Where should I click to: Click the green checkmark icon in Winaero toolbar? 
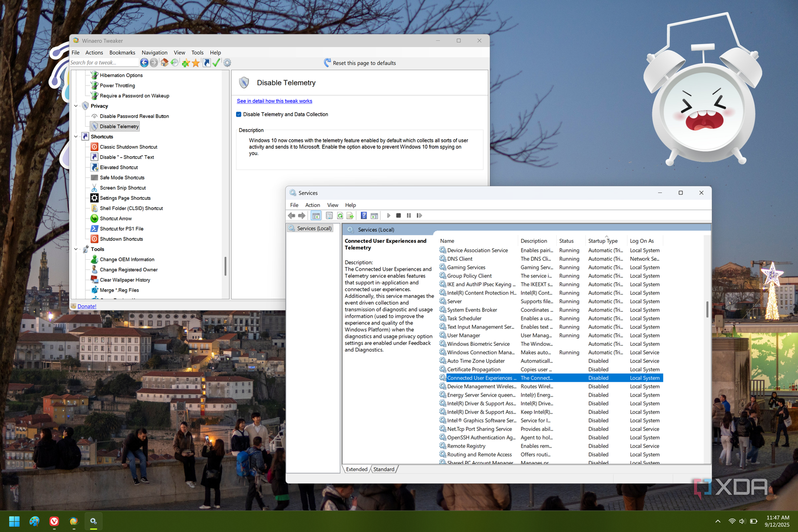pyautogui.click(x=216, y=63)
